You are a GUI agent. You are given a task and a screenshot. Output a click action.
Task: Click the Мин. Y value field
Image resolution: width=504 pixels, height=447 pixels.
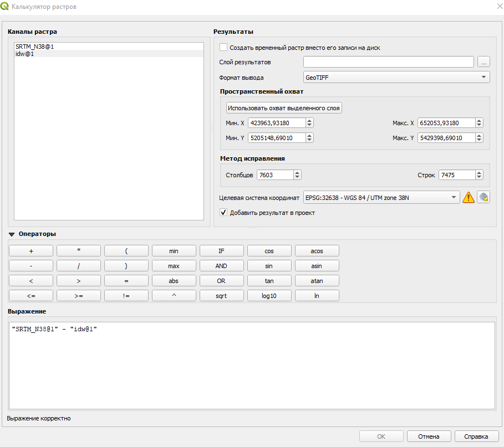277,138
